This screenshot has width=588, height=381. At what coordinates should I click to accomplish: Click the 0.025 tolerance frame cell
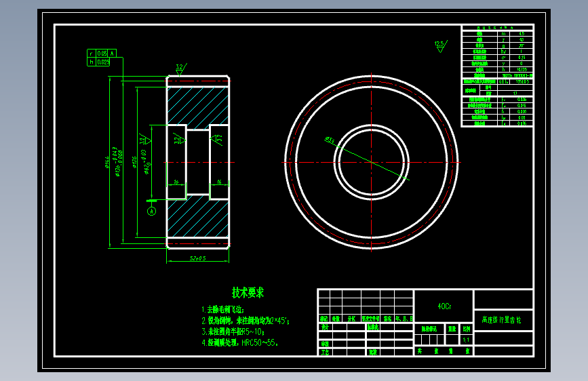pos(103,62)
